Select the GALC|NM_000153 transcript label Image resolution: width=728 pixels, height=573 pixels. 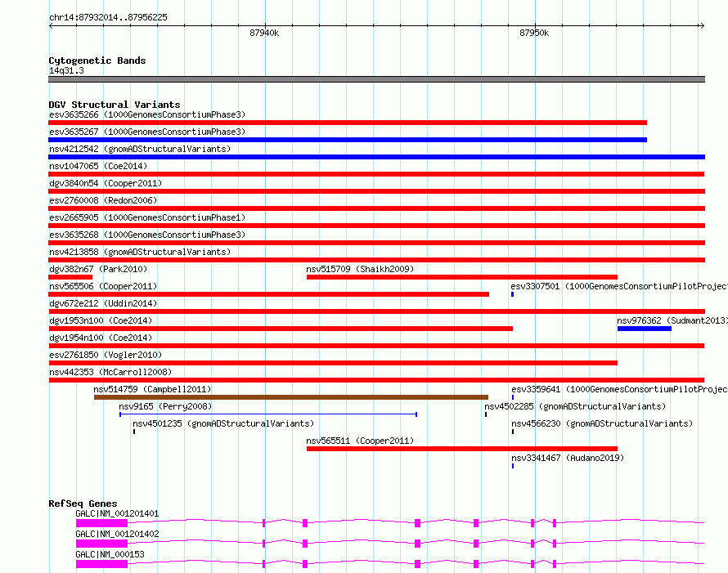110,554
